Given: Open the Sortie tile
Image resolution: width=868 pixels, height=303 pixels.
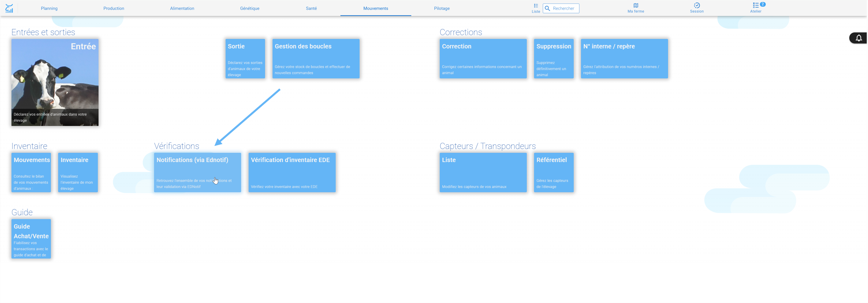Looking at the screenshot, I should tap(245, 58).
